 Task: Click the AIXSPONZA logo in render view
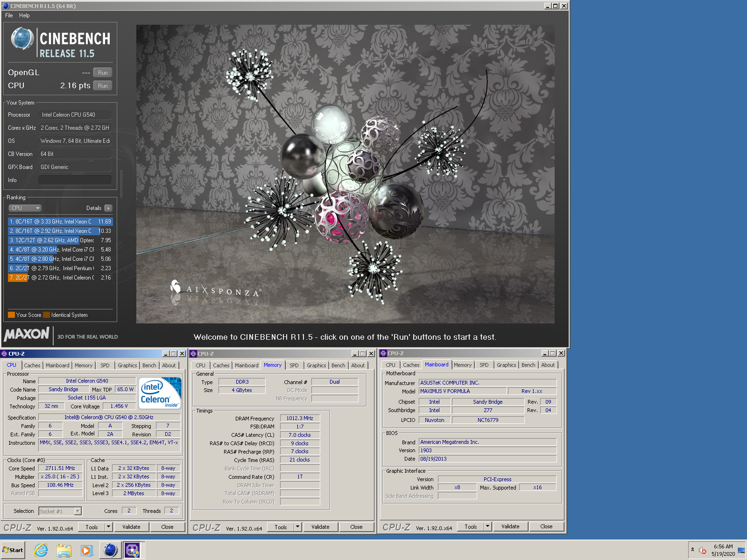coord(216,288)
